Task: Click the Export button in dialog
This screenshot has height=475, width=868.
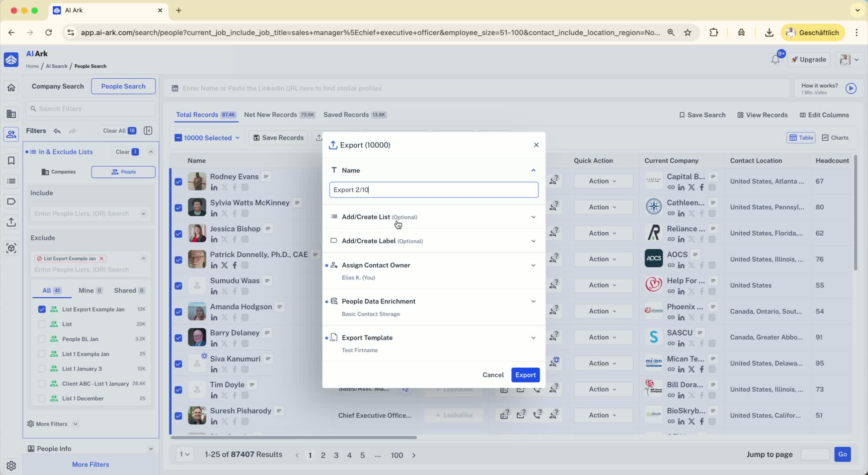Action: pos(525,375)
